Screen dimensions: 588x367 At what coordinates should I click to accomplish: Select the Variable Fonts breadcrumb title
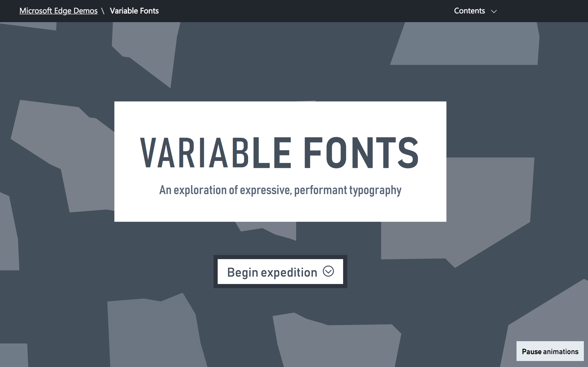click(134, 11)
